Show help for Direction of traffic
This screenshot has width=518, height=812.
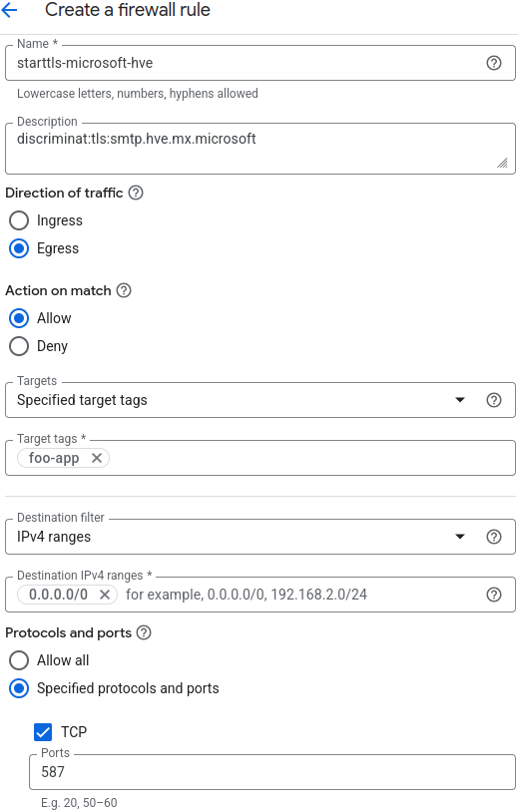tap(136, 193)
